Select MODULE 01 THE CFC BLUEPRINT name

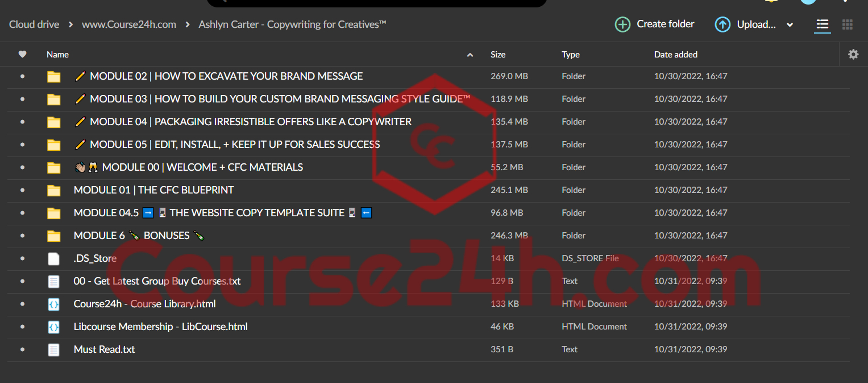click(x=154, y=190)
